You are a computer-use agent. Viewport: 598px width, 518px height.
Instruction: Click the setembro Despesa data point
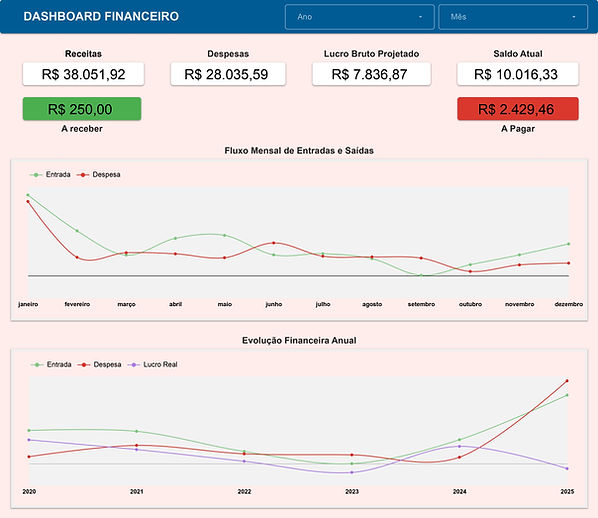[x=421, y=258]
